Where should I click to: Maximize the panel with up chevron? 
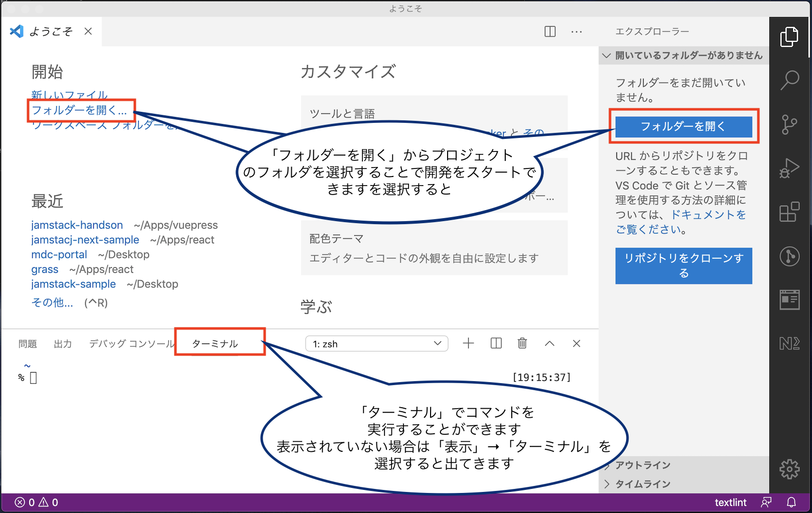click(549, 344)
